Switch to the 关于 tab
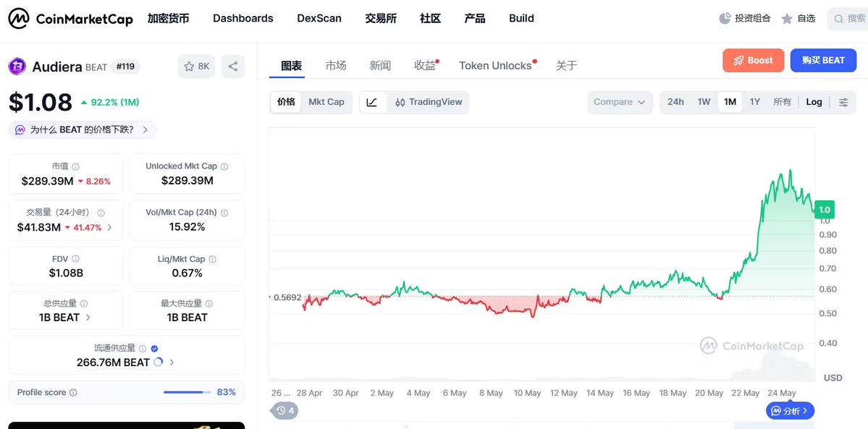The image size is (868, 429). click(x=566, y=66)
